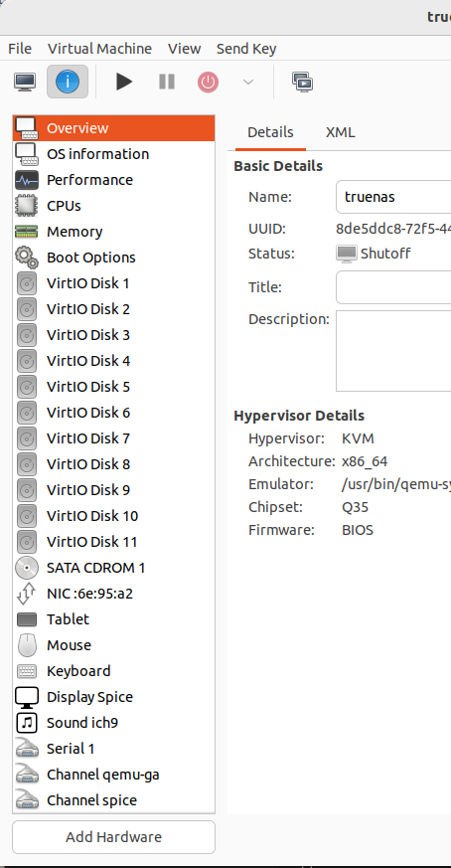Switch to the XML tab
The width and height of the screenshot is (451, 868).
(x=341, y=133)
